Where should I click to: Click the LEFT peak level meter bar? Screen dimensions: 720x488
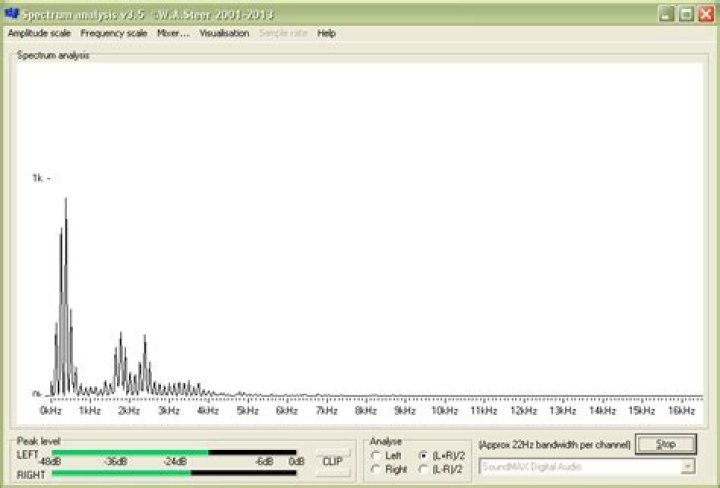click(x=174, y=453)
